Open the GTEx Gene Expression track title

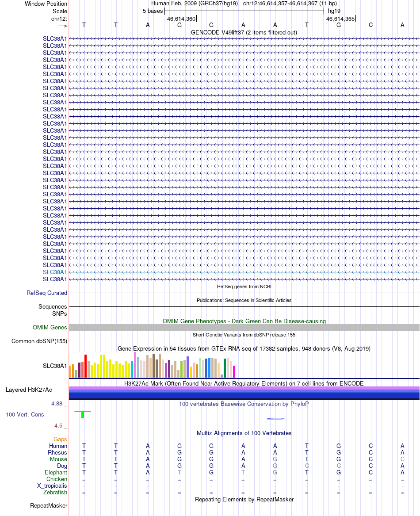244,349
